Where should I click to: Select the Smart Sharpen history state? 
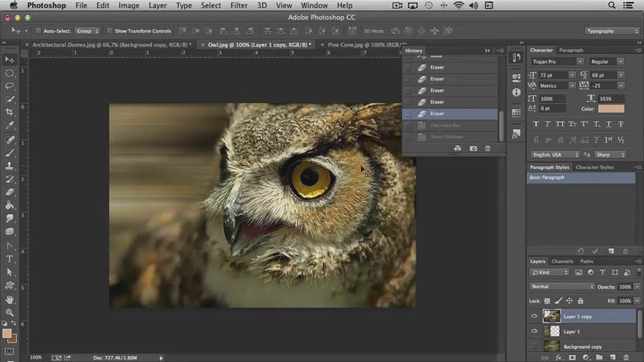coord(450,137)
